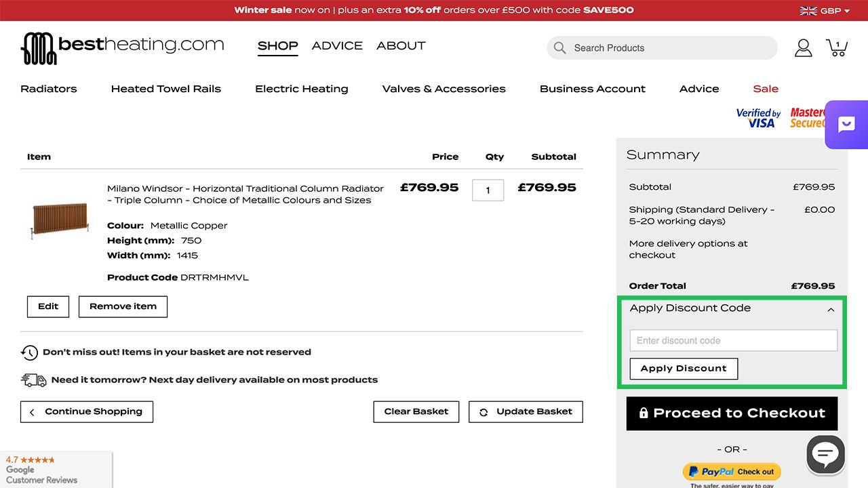868x488 pixels.
Task: Click product code DRTRMHMVL text
Action: pos(214,278)
